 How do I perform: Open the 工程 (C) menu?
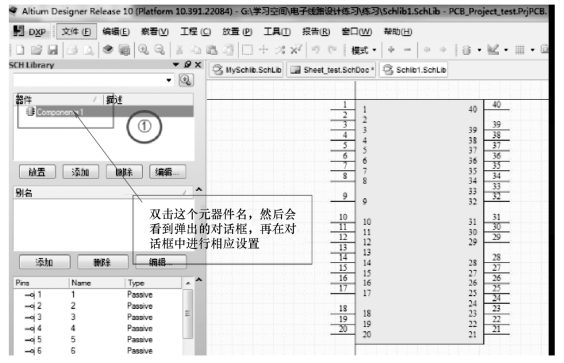[x=196, y=32]
